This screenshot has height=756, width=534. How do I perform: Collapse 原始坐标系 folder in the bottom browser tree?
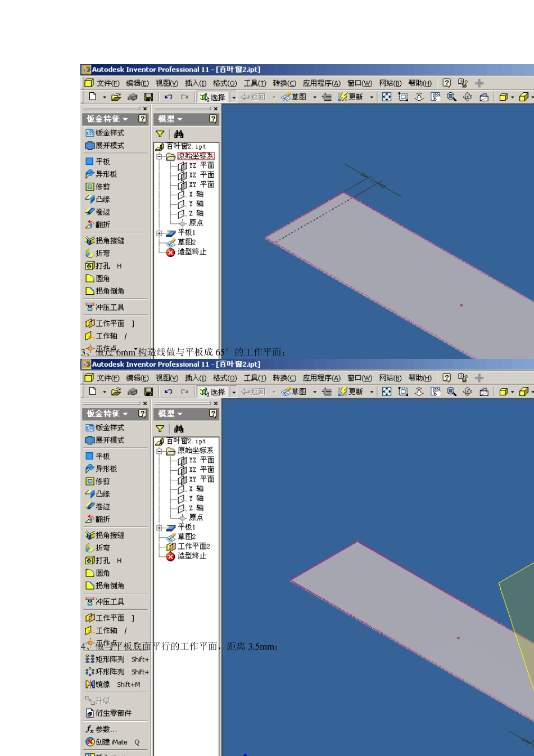tap(159, 451)
